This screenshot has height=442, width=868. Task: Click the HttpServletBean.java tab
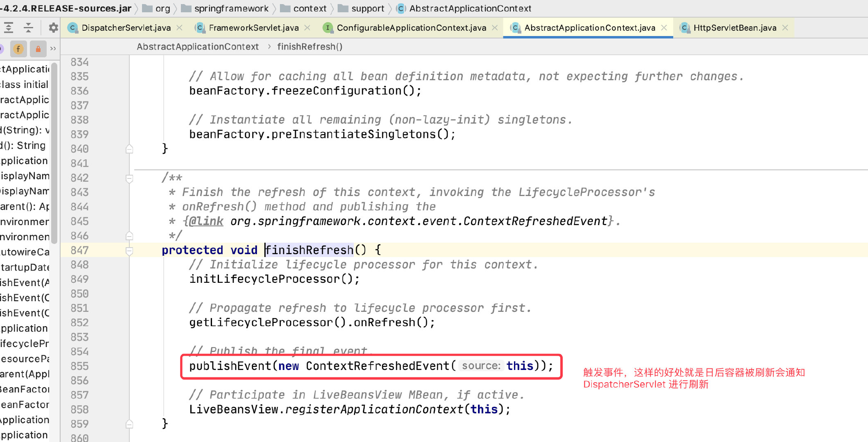(733, 27)
